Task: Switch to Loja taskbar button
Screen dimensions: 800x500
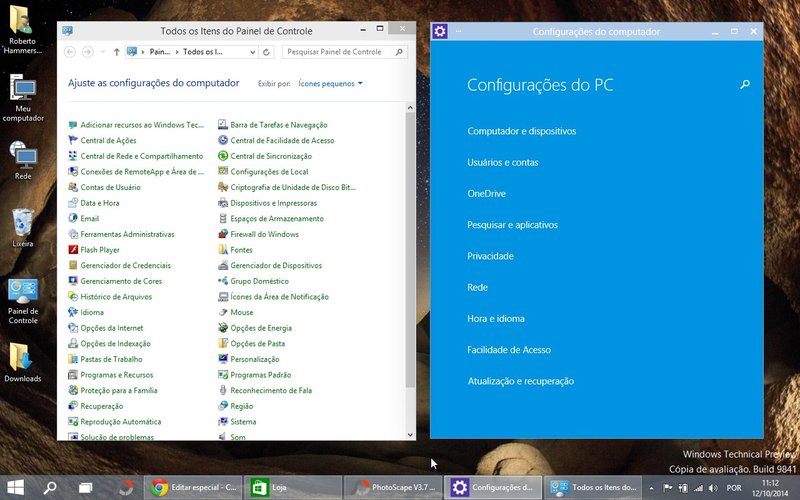Action: (292, 488)
